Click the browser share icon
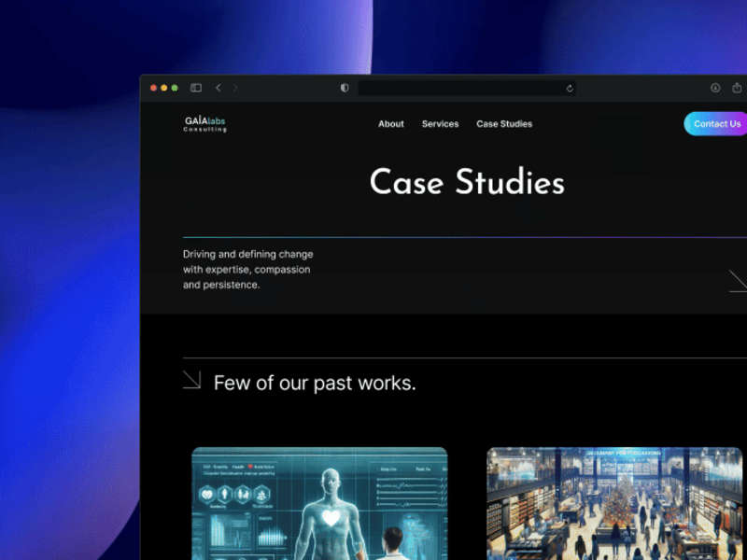Viewport: 747px width, 560px height. point(737,88)
